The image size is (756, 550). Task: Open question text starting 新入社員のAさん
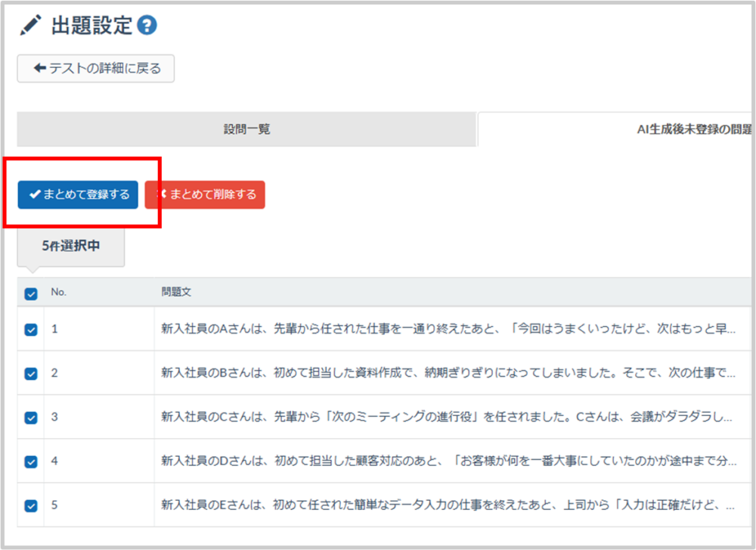[448, 329]
